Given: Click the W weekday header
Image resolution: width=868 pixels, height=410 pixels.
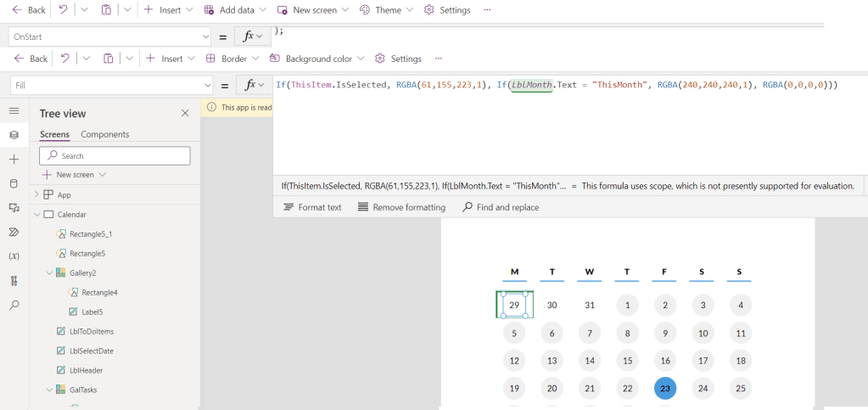Looking at the screenshot, I should click(590, 272).
